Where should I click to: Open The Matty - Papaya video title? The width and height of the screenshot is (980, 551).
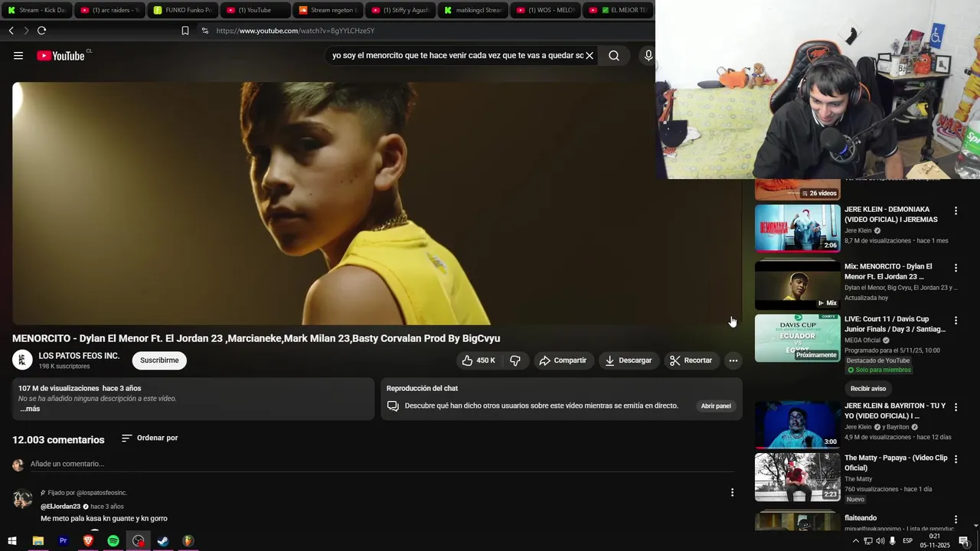pyautogui.click(x=896, y=463)
